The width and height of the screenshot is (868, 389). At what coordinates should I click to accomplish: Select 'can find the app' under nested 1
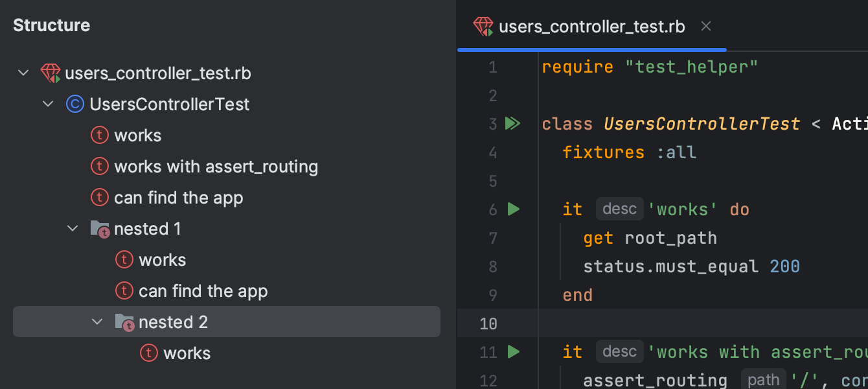[x=203, y=291]
